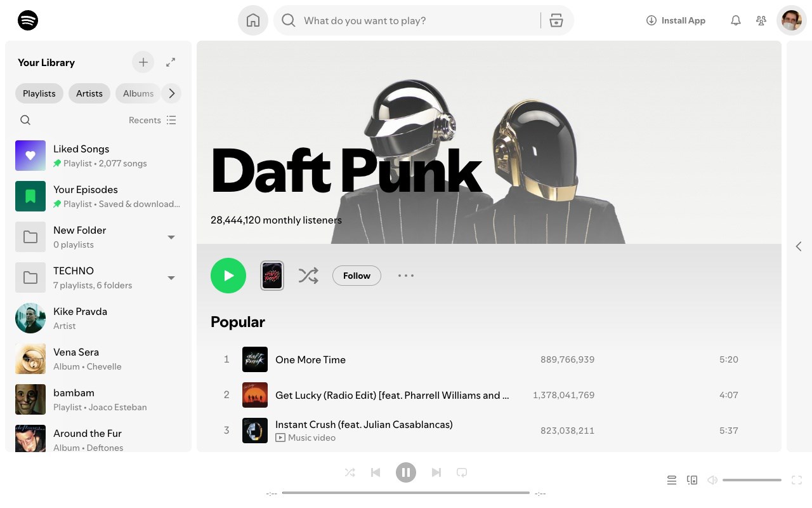
Task: Click One More Time cover art
Action: click(x=255, y=359)
